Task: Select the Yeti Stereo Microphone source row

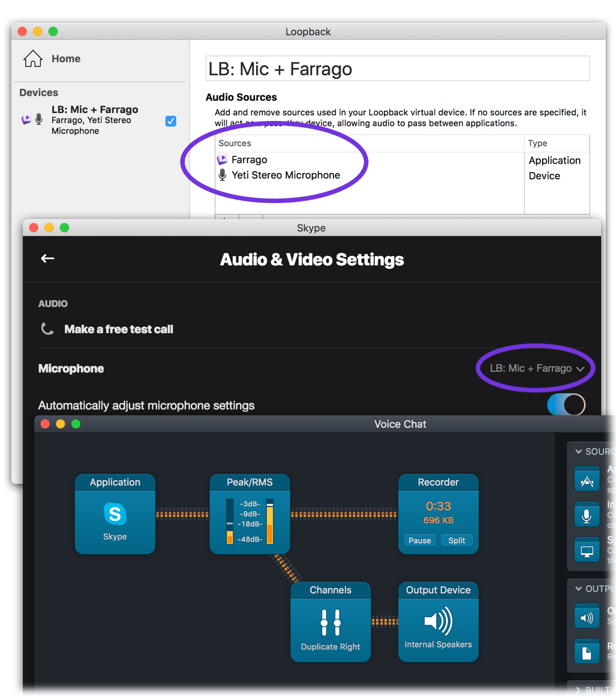Action: click(x=370, y=175)
